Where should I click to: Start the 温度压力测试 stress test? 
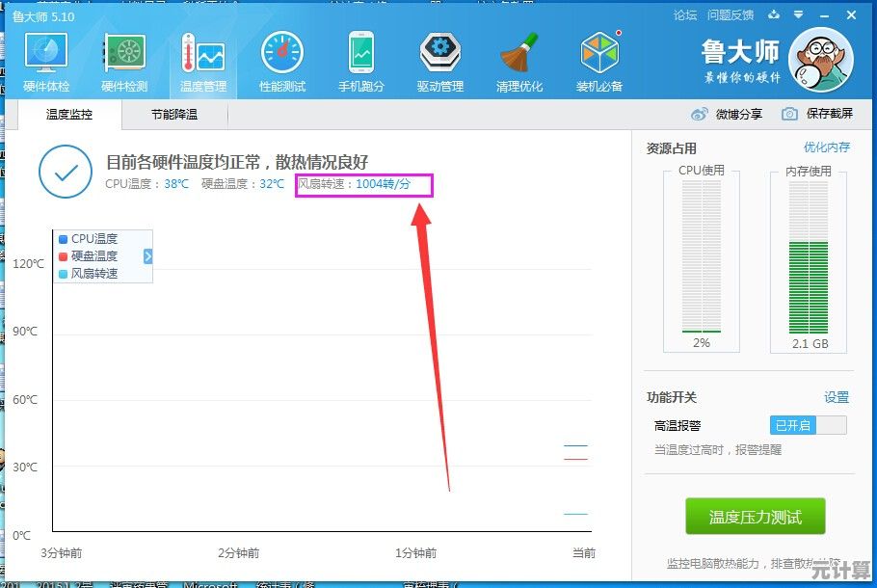[x=755, y=517]
